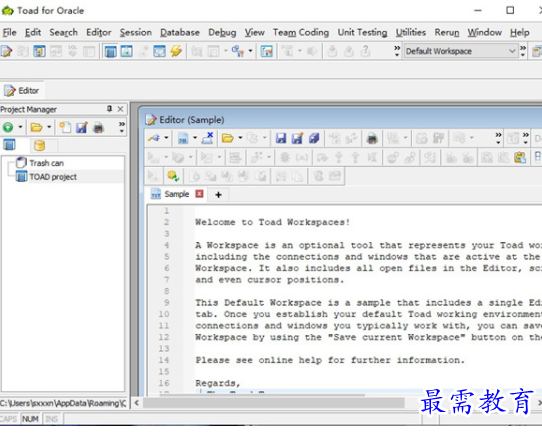Open dropdown beside the new SQL tab icon
This screenshot has height=433, width=542.
[x=195, y=138]
